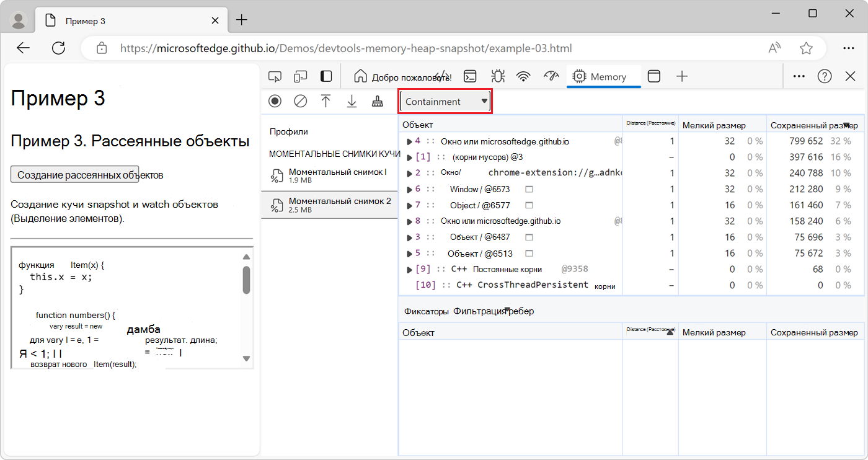Viewport: 868px width, 460px height.
Task: Click the record heap snapshot icon
Action: point(275,101)
